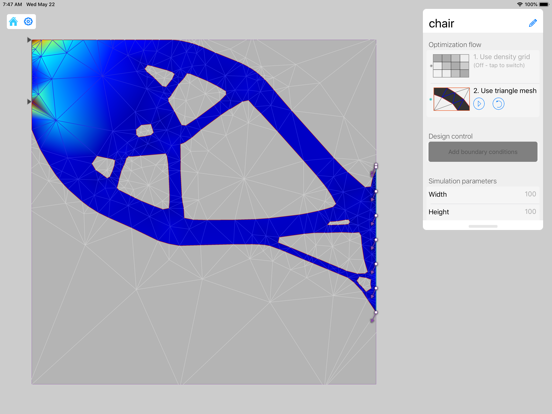Screen dimensions: 552x414
Task: Select the top-left support arrow marker
Action: click(29, 40)
